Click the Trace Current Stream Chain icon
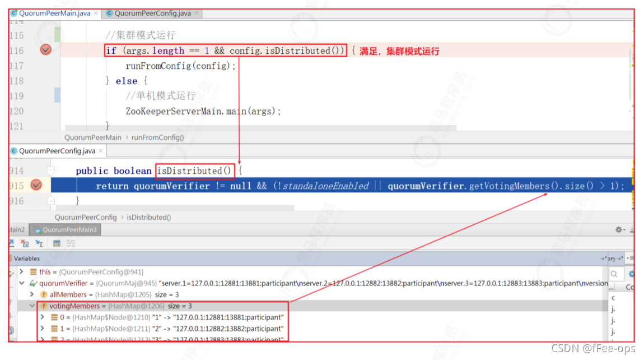 pyautogui.click(x=71, y=243)
